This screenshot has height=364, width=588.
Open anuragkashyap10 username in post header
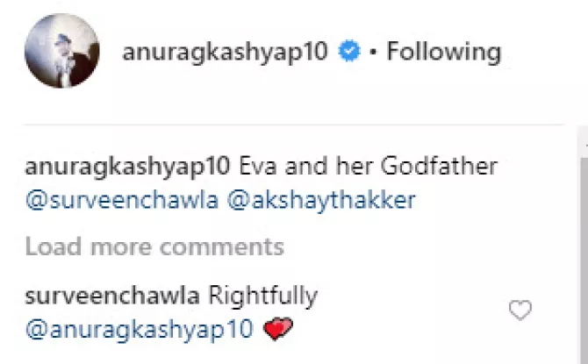[x=225, y=52]
